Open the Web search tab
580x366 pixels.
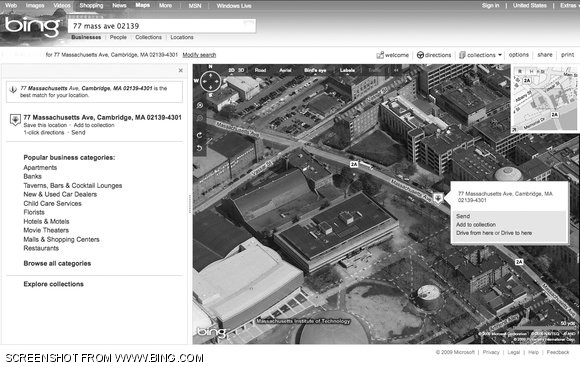point(11,6)
